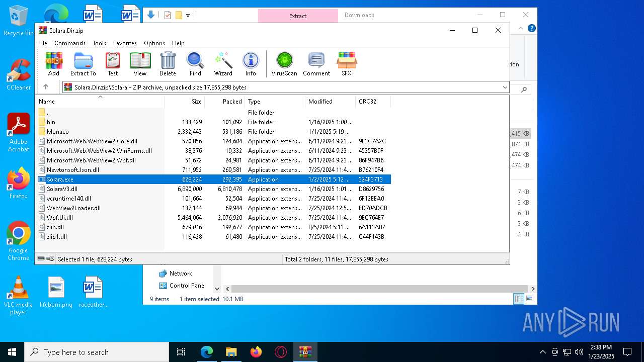This screenshot has width=644, height=362.
Task: Select Microsoft.Web.WebView2.WinForms.dll
Action: [x=214, y=151]
